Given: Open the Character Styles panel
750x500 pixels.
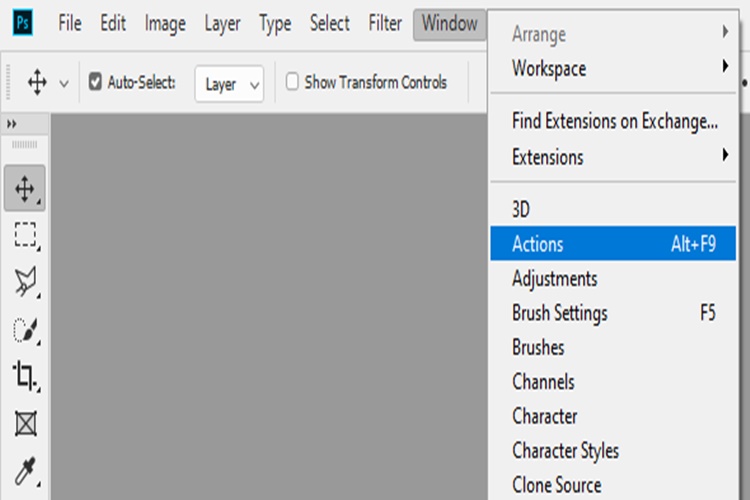Looking at the screenshot, I should tap(613, 451).
